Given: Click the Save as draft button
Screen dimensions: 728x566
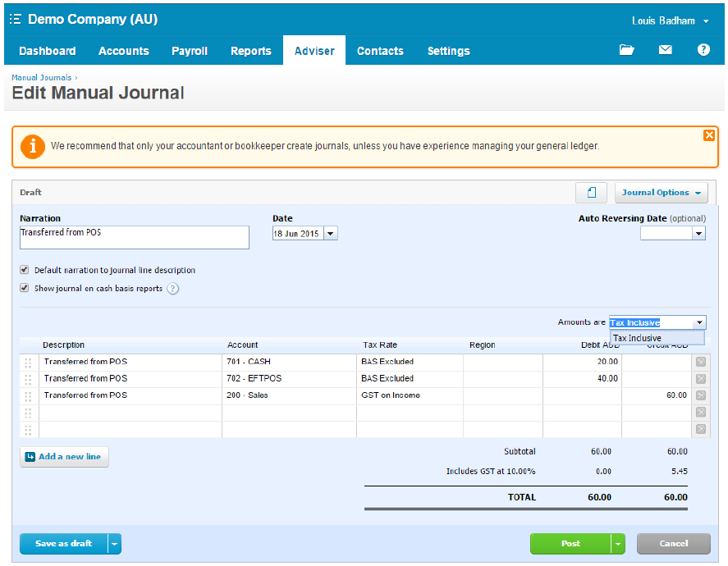Looking at the screenshot, I should point(64,544).
